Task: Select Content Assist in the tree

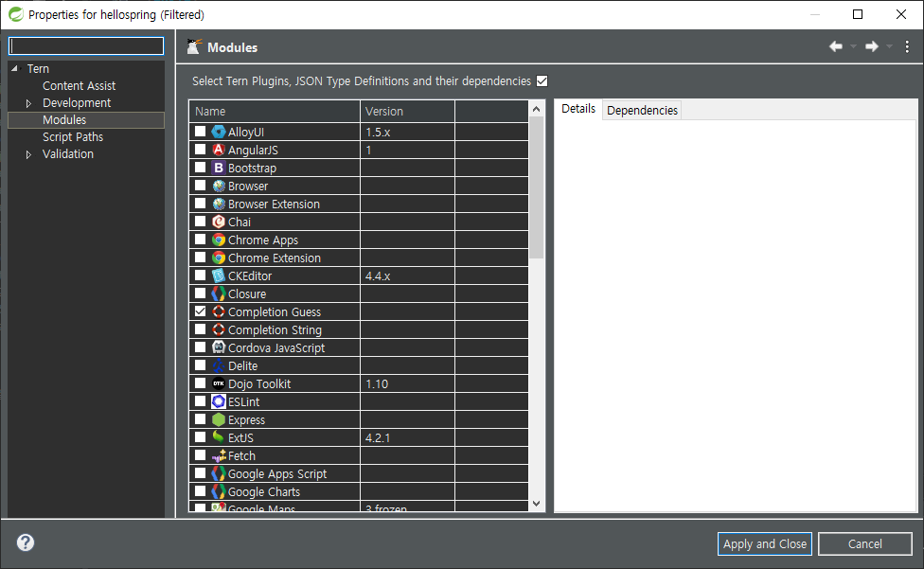Action: pos(79,86)
